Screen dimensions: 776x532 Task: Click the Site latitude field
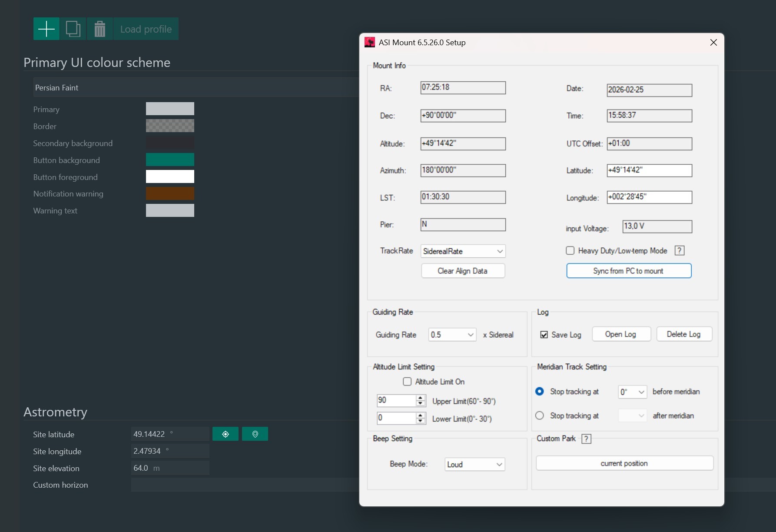click(170, 434)
